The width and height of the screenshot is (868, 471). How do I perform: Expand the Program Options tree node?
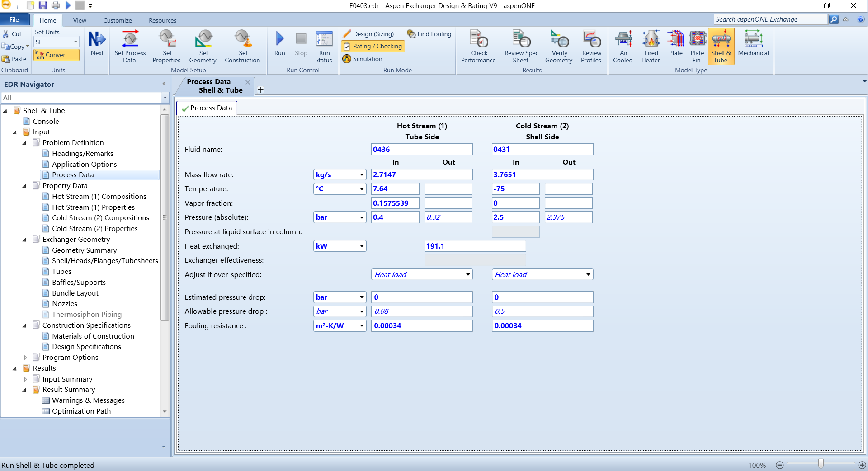25,358
